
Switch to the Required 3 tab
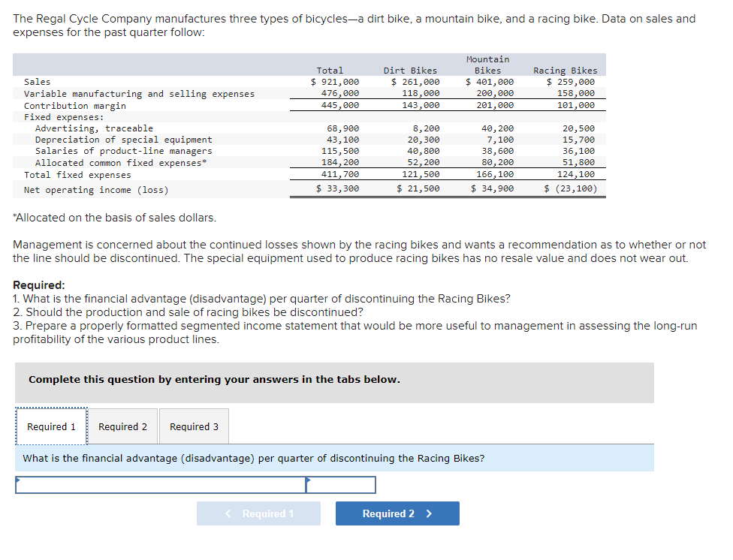[194, 426]
